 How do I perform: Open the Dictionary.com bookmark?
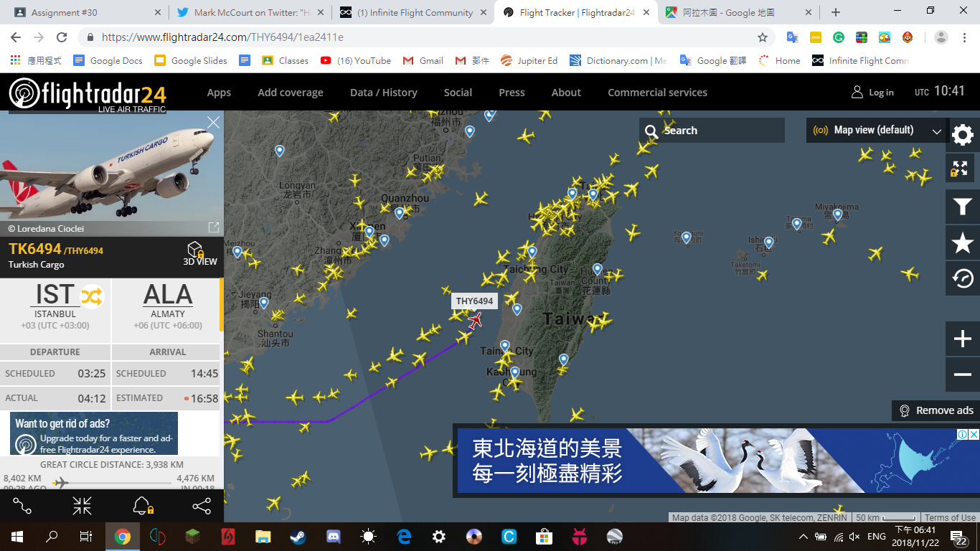point(618,61)
